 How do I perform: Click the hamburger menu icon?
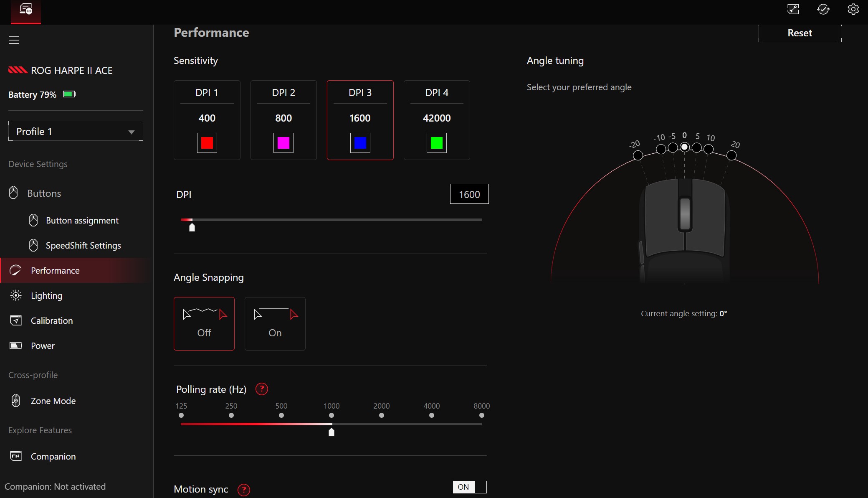tap(14, 40)
